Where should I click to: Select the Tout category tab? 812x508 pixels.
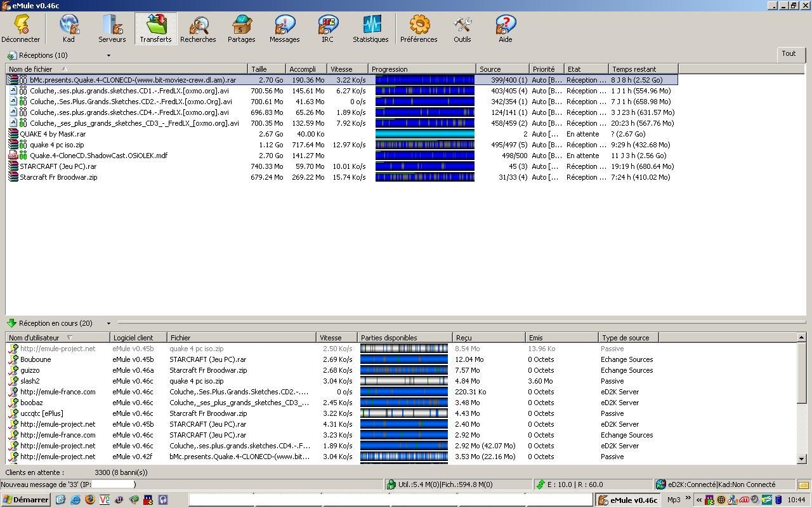point(789,54)
